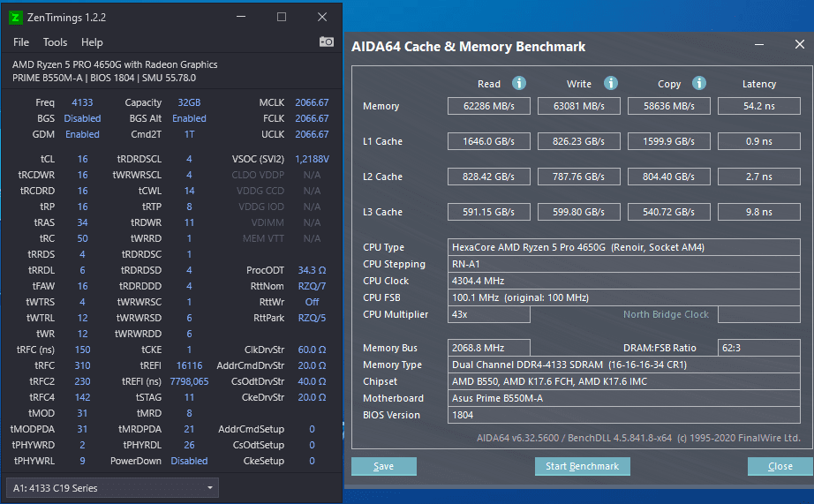Click the RttNom value RZQ/7
Viewport: 814px width, 504px height.
[312, 286]
